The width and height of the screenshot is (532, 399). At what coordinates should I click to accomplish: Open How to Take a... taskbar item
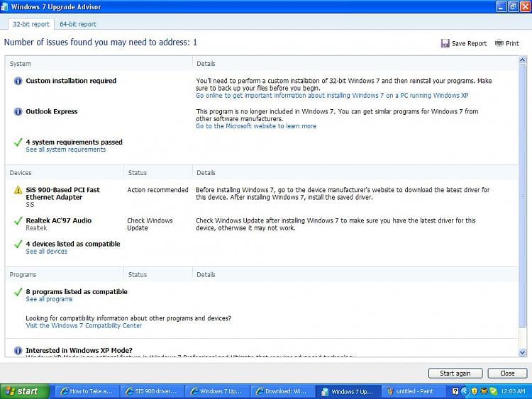point(87,391)
